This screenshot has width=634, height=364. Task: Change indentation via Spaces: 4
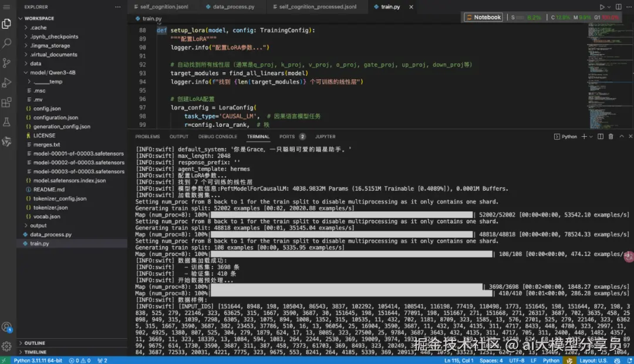(x=491, y=360)
